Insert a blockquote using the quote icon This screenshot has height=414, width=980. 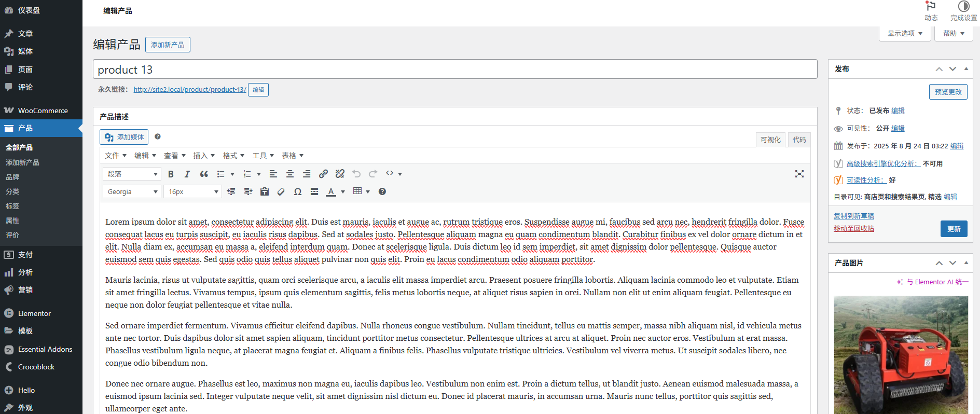click(x=204, y=174)
